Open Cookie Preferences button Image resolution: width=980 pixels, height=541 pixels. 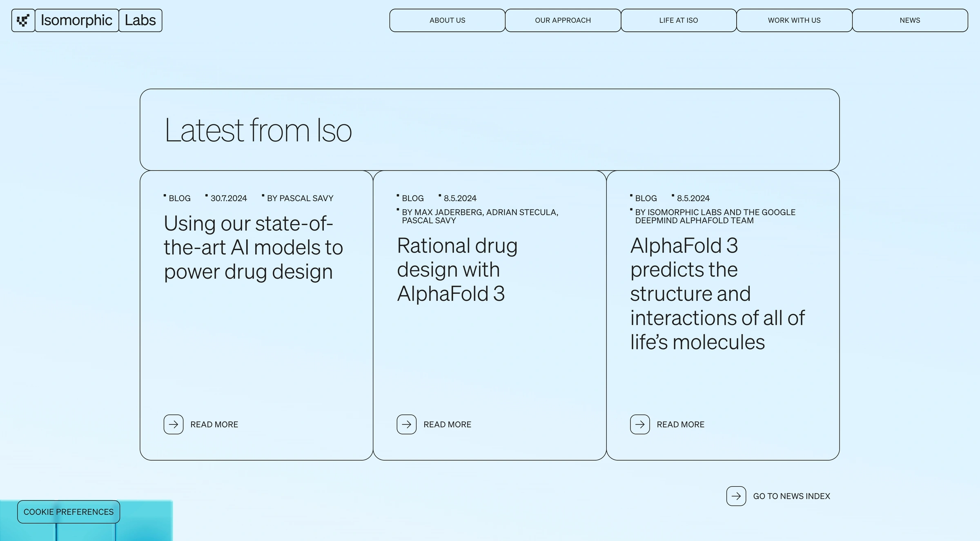point(69,512)
